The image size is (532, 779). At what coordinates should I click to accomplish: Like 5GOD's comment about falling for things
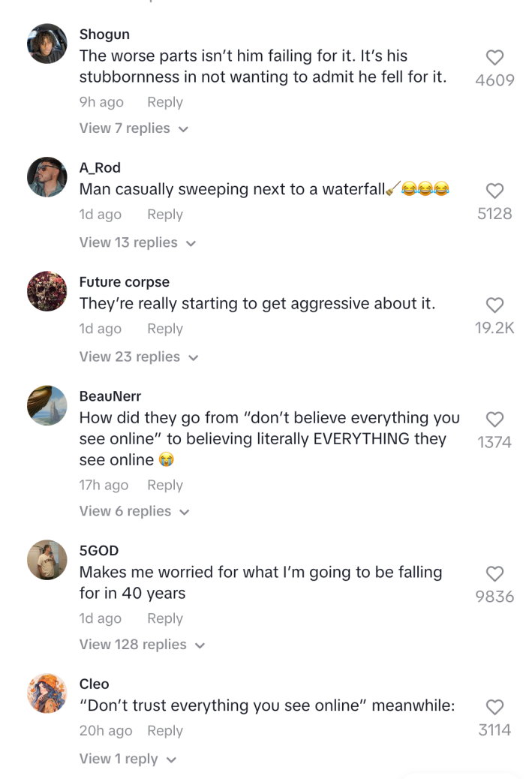(x=494, y=574)
